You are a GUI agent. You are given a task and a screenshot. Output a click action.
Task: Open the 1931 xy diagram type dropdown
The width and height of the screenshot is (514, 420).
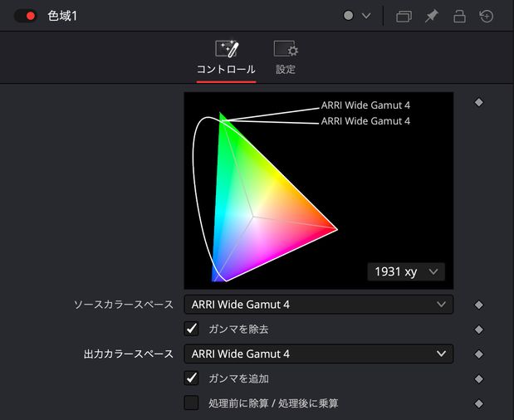click(x=406, y=271)
